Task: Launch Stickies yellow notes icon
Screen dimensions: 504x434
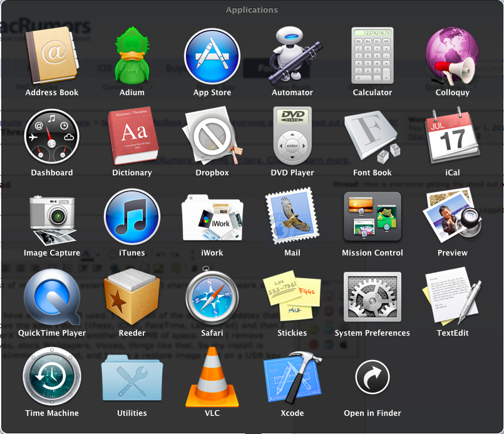Action: [x=292, y=296]
